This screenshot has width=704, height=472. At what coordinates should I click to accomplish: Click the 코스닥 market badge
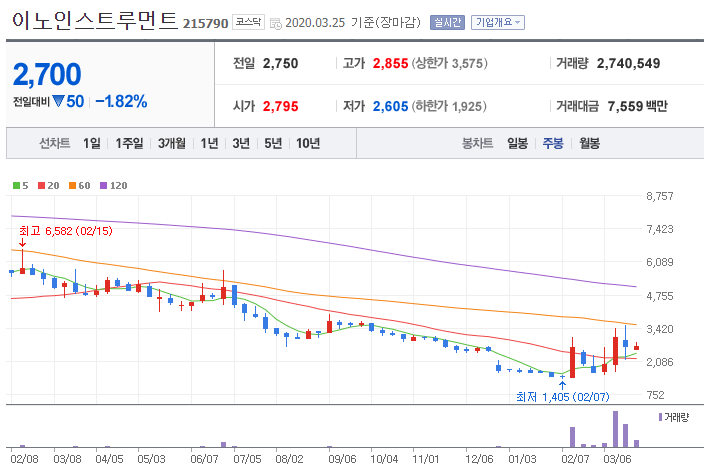[248, 22]
